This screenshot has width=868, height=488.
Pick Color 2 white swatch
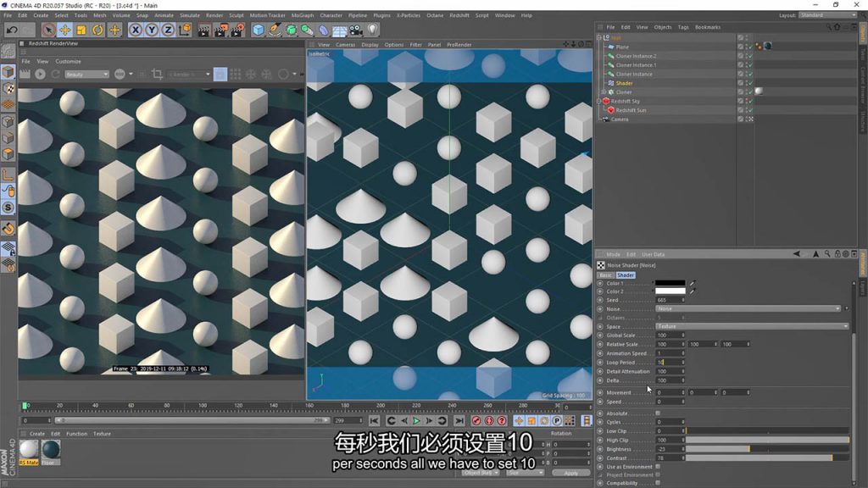670,291
